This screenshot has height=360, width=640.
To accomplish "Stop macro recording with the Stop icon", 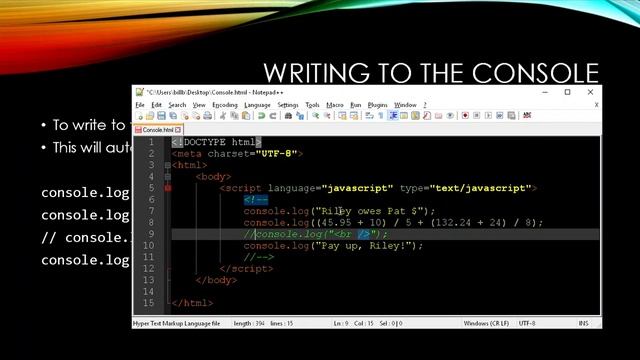I will click(476, 116).
